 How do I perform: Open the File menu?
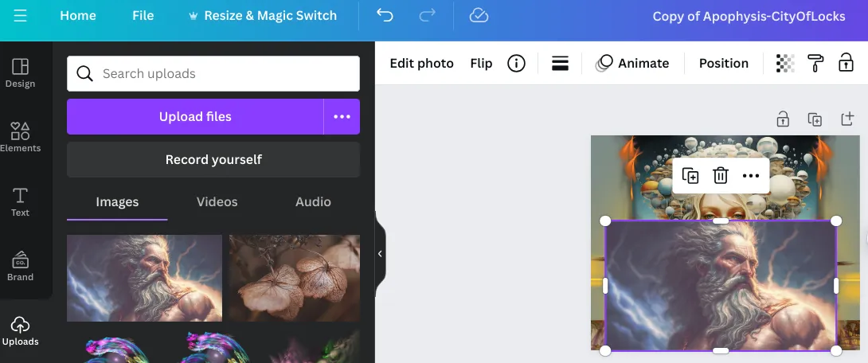(x=143, y=15)
